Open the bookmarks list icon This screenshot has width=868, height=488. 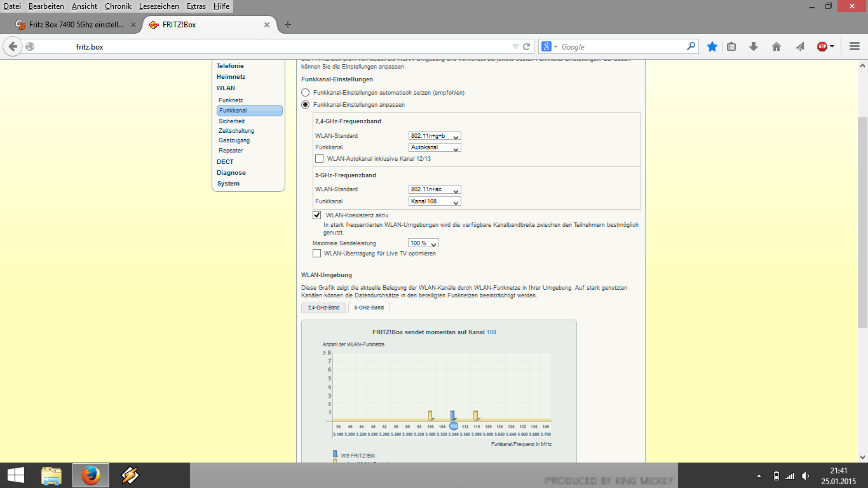coord(731,46)
